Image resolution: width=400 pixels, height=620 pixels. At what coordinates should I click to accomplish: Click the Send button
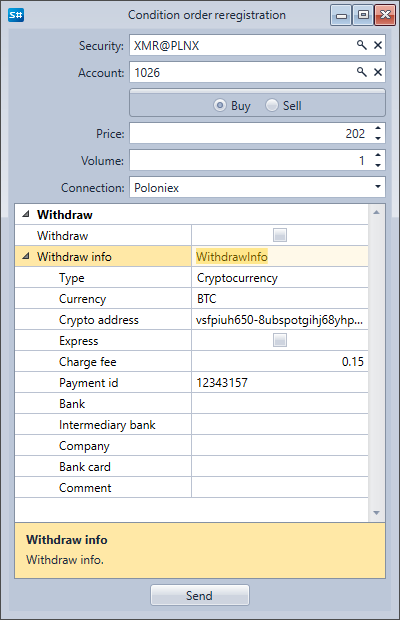[x=200, y=595]
